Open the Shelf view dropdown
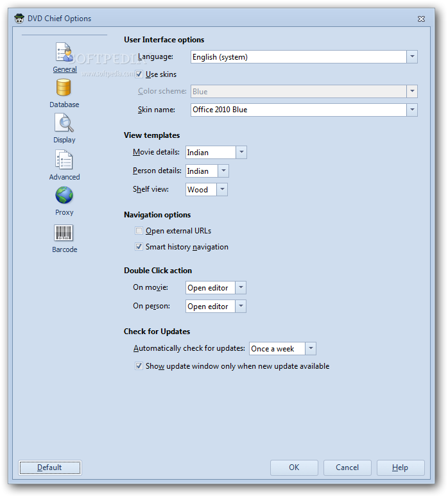This screenshot has width=448, height=497. click(222, 190)
